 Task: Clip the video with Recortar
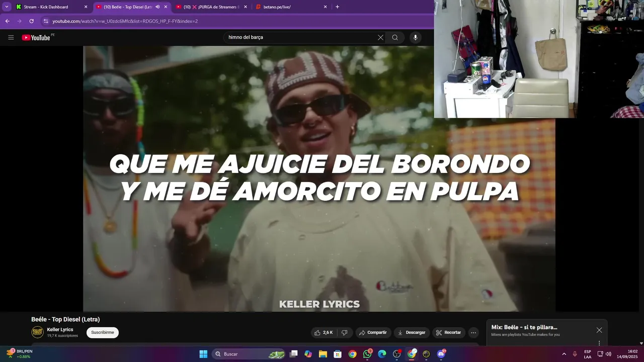448,332
